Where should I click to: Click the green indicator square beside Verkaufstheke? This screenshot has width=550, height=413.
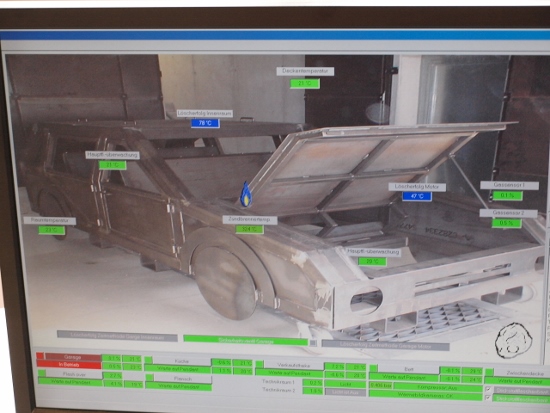coord(260,364)
